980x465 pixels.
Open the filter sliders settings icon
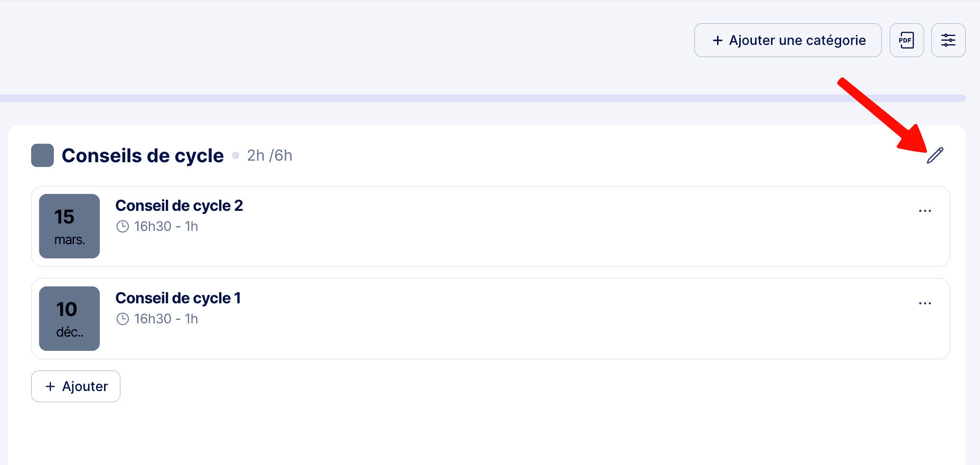tap(948, 40)
